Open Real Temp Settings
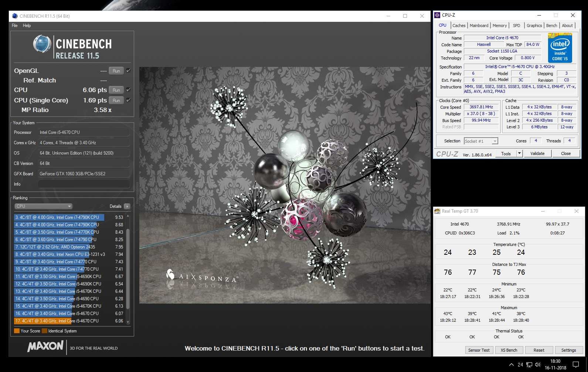Image resolution: width=588 pixels, height=372 pixels. [568, 350]
